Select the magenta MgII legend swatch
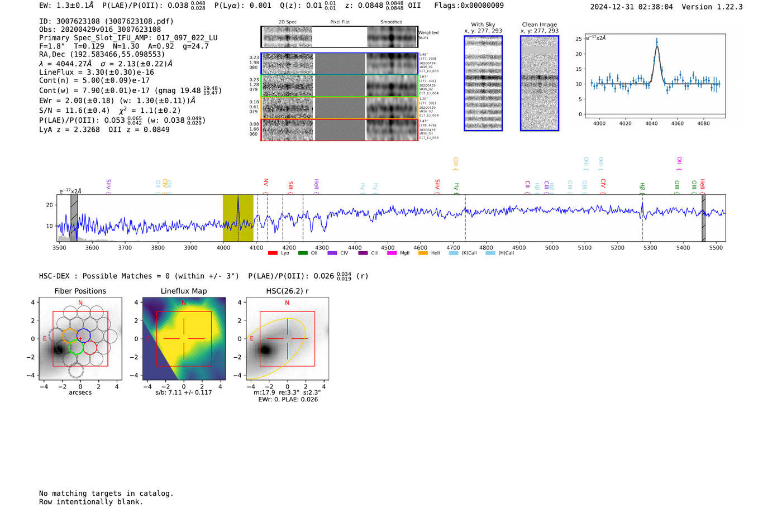Image resolution: width=782 pixels, height=532 pixels. pos(392,253)
